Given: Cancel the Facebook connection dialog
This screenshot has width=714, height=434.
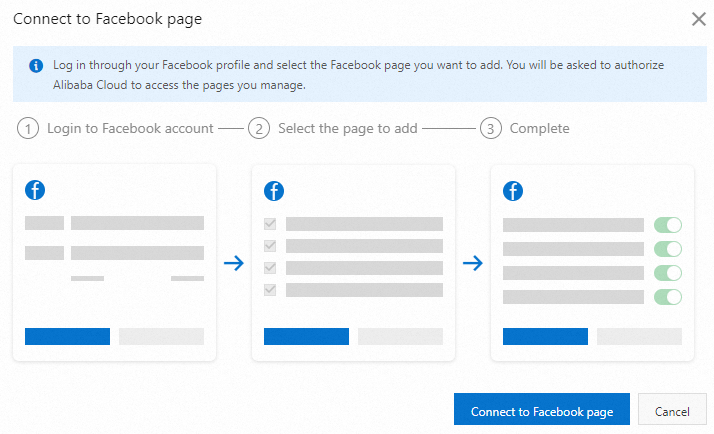Looking at the screenshot, I should [672, 409].
